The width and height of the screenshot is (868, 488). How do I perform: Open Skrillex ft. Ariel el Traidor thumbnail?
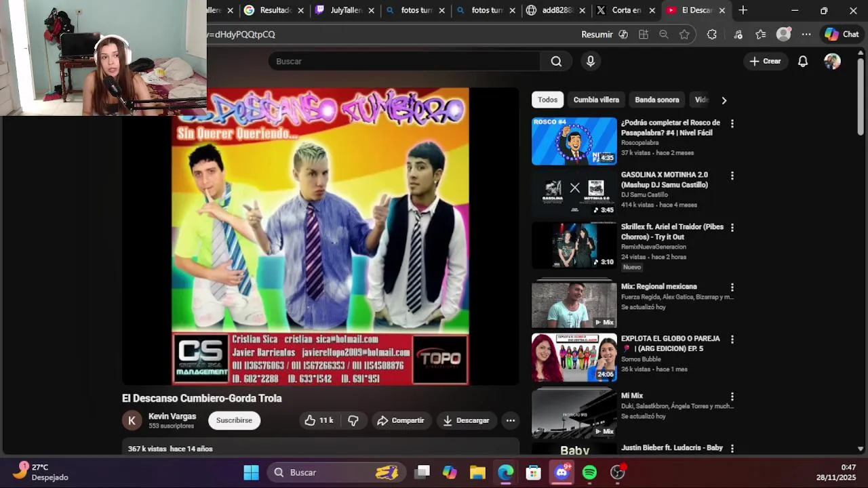click(x=574, y=245)
